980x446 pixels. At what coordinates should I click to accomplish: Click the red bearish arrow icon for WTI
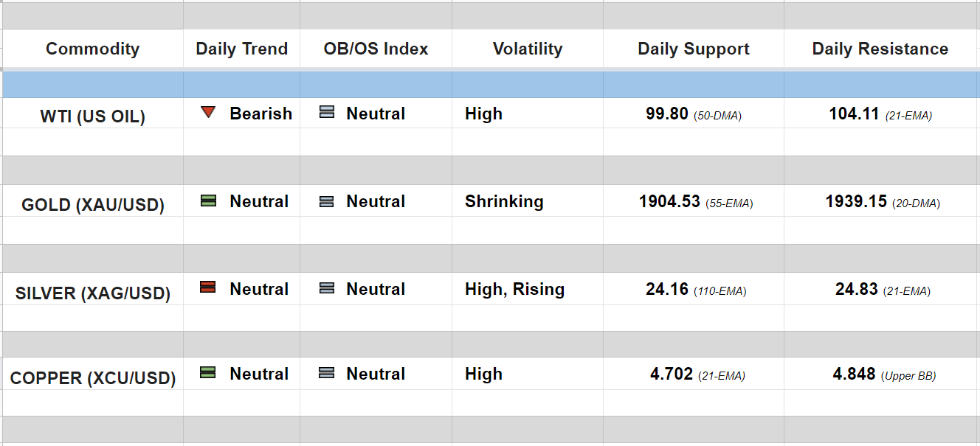coord(208,113)
